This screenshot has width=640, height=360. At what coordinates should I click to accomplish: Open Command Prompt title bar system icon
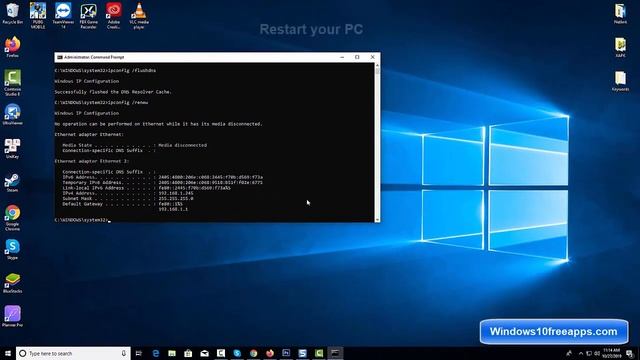tap(60, 58)
